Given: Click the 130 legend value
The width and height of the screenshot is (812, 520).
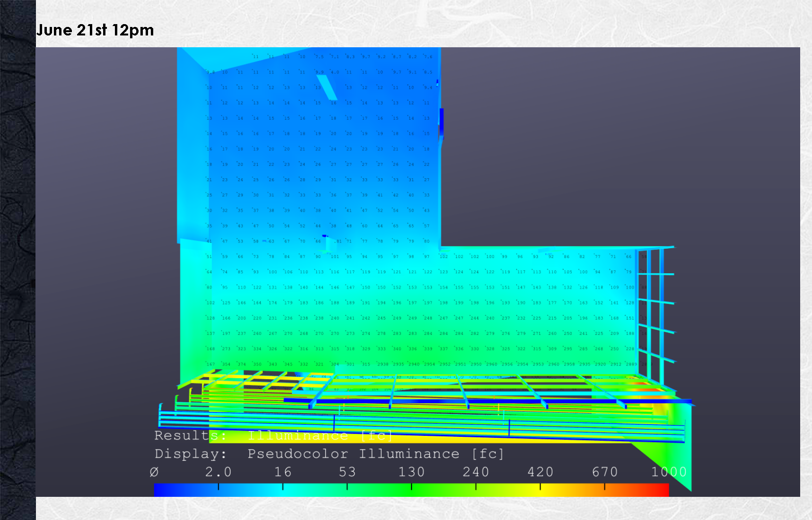Looking at the screenshot, I should 411,472.
